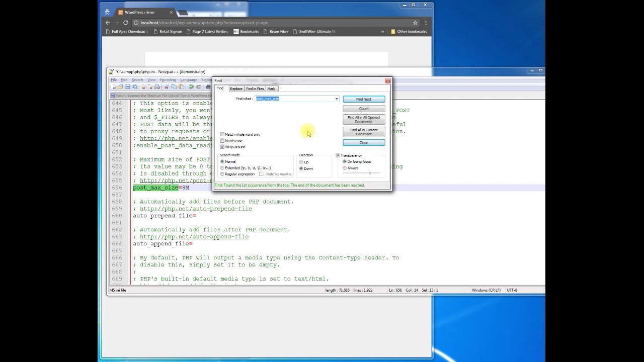Switch to the Find in Files tab
This screenshot has height=362, width=644.
pyautogui.click(x=255, y=88)
